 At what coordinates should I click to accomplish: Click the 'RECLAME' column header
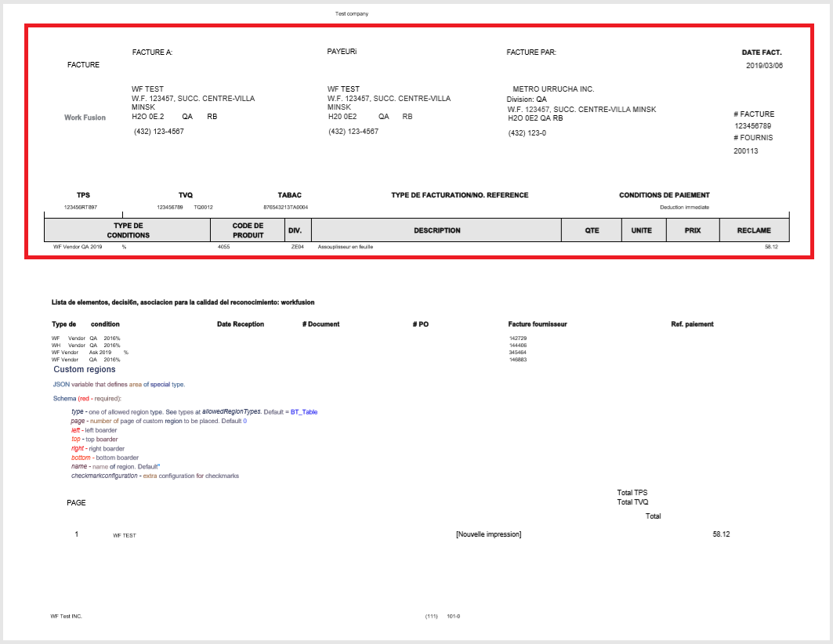(x=755, y=230)
